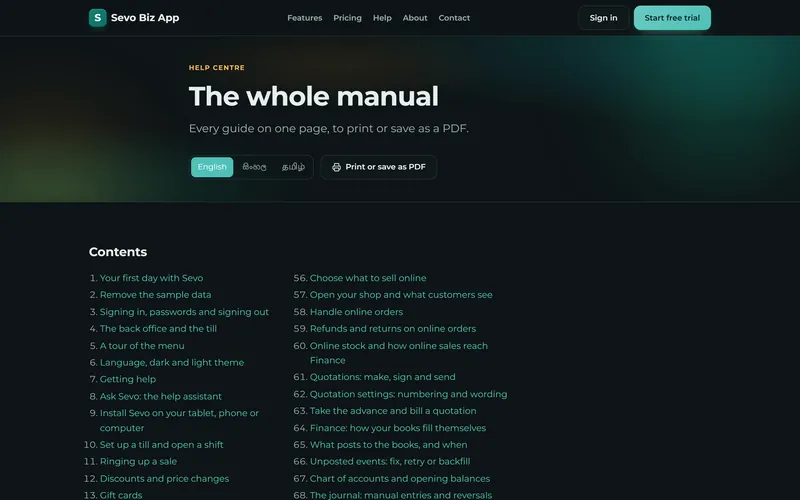Open the 'Getting help' guide
The image size is (800, 500).
[128, 380]
